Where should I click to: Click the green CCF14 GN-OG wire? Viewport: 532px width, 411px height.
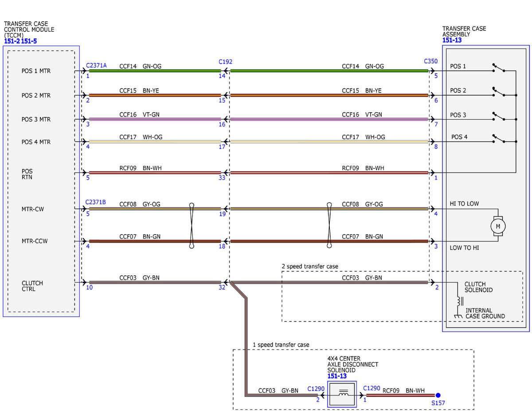click(x=155, y=70)
